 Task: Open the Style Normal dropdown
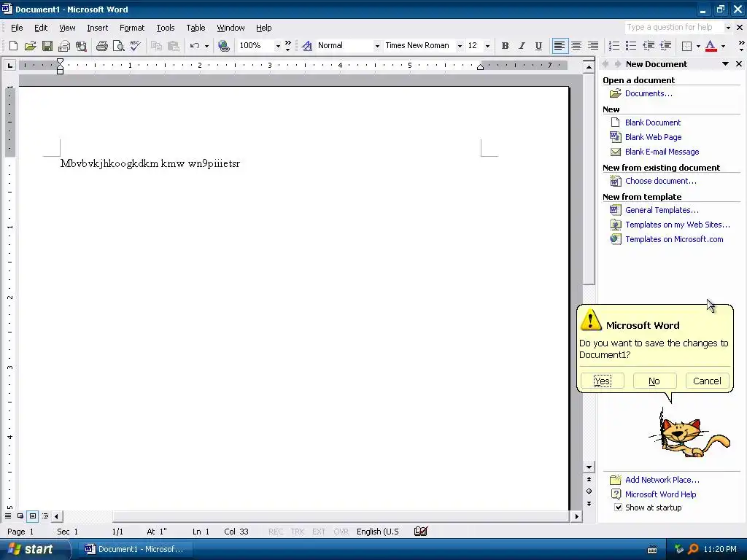(x=377, y=46)
